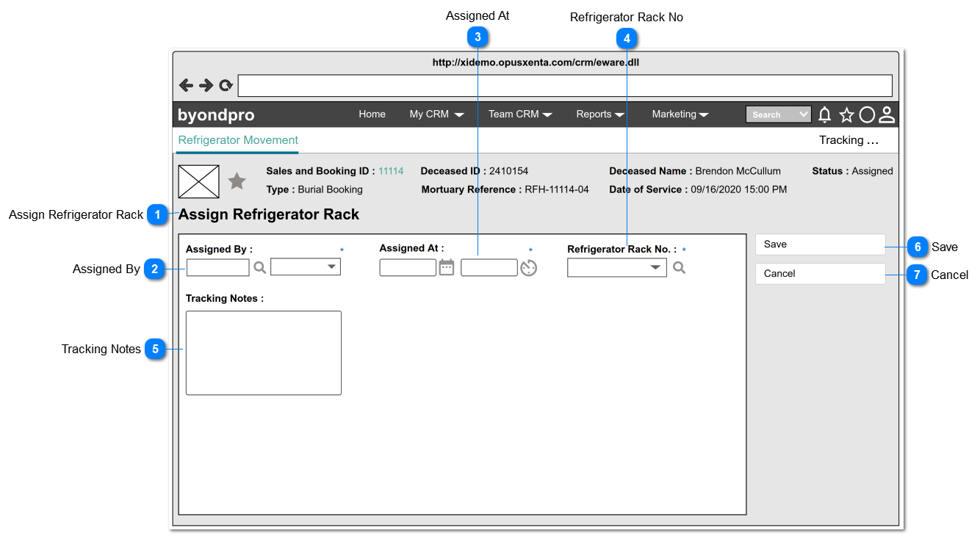Image resolution: width=980 pixels, height=536 pixels.
Task: Open the Tracking … tab
Action: click(849, 140)
